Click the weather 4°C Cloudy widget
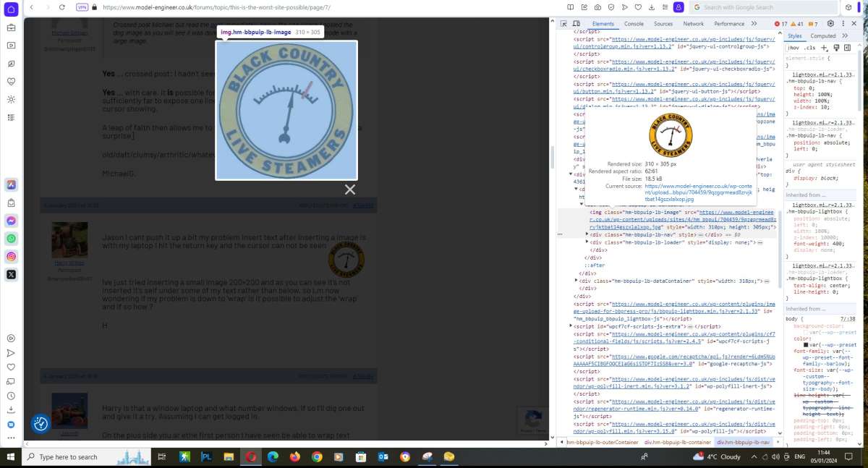This screenshot has height=468, width=868. (716, 457)
